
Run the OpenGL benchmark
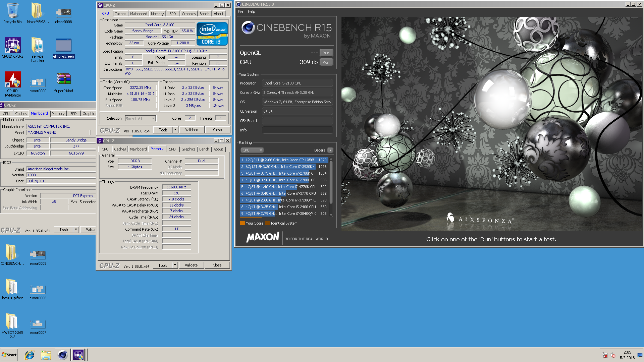pyautogui.click(x=326, y=53)
